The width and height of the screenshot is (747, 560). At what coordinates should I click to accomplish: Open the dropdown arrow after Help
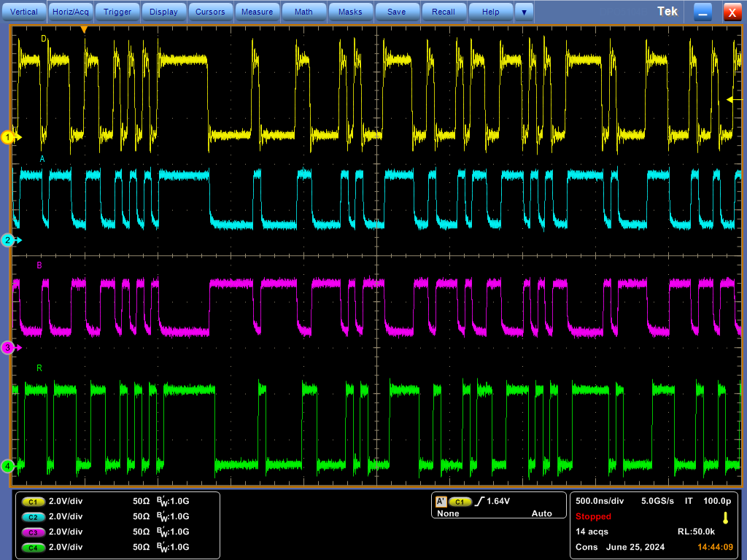click(522, 12)
